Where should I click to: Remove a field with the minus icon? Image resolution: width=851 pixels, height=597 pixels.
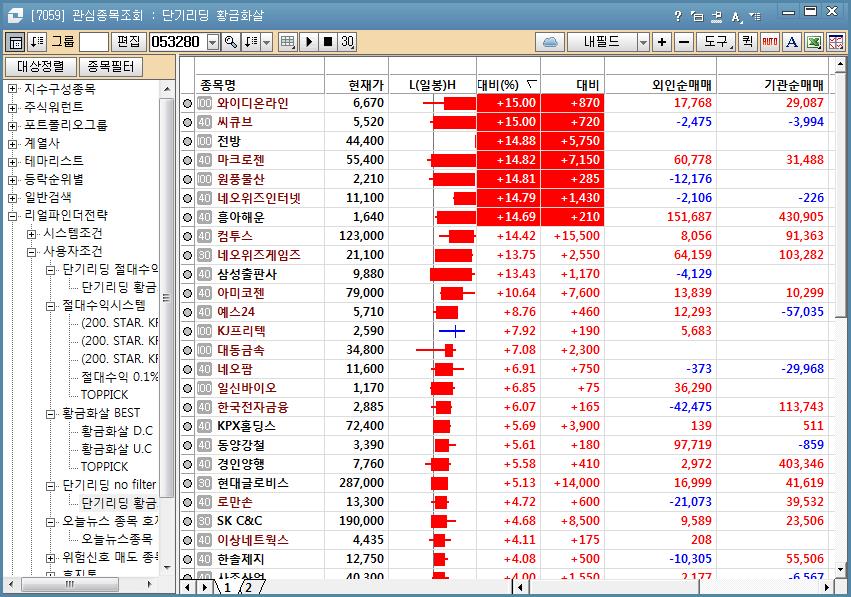(684, 42)
